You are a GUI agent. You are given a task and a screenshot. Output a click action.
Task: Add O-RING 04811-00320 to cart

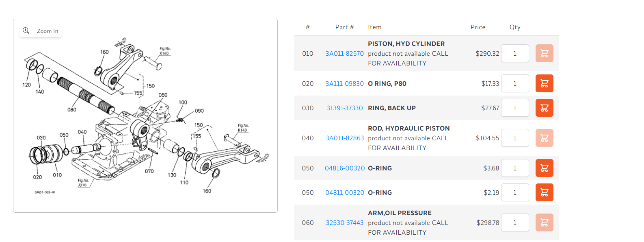pyautogui.click(x=544, y=192)
